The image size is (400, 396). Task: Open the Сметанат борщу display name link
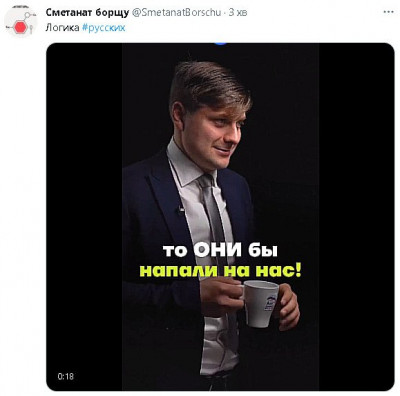coord(87,12)
